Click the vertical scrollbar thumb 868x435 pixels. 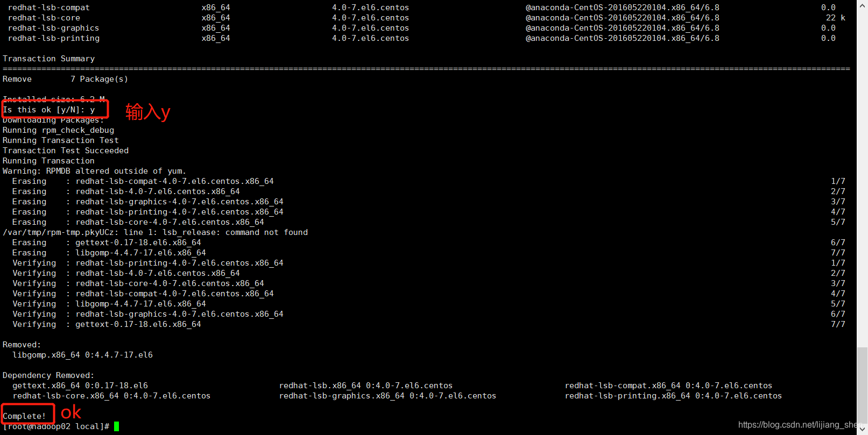point(862,386)
